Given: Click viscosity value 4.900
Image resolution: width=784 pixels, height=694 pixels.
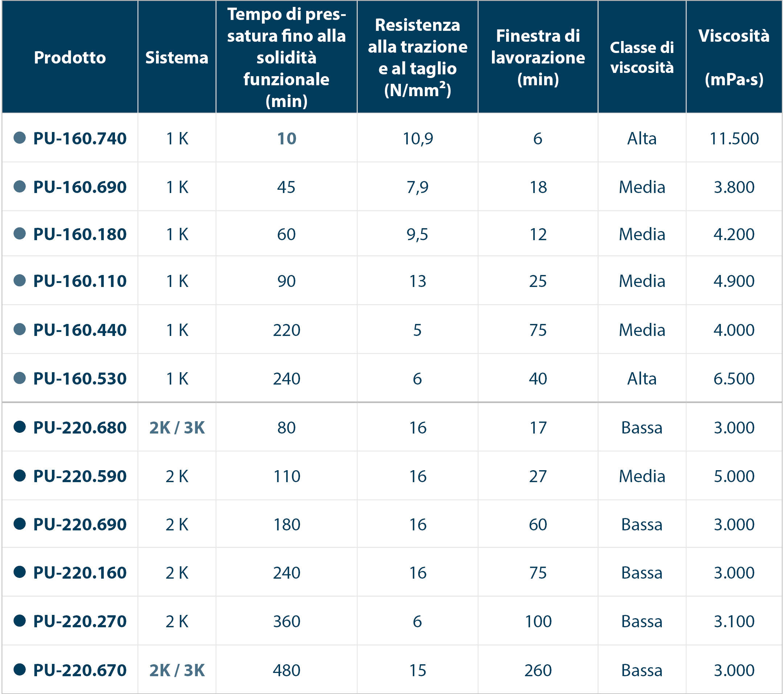Looking at the screenshot, I should pos(734,281).
